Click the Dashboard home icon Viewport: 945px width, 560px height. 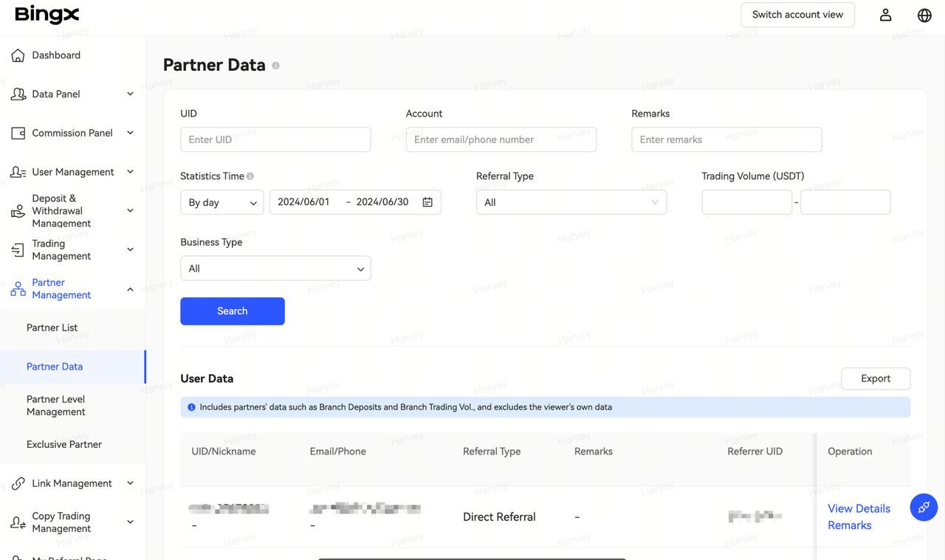18,55
